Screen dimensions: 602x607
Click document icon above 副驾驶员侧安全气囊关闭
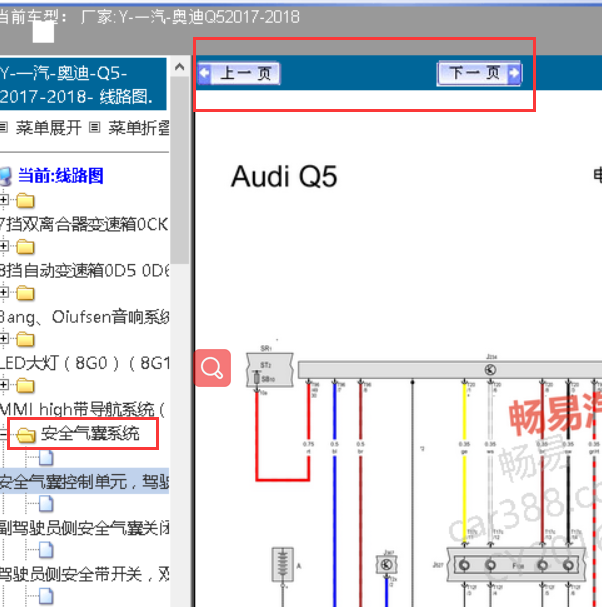click(46, 504)
